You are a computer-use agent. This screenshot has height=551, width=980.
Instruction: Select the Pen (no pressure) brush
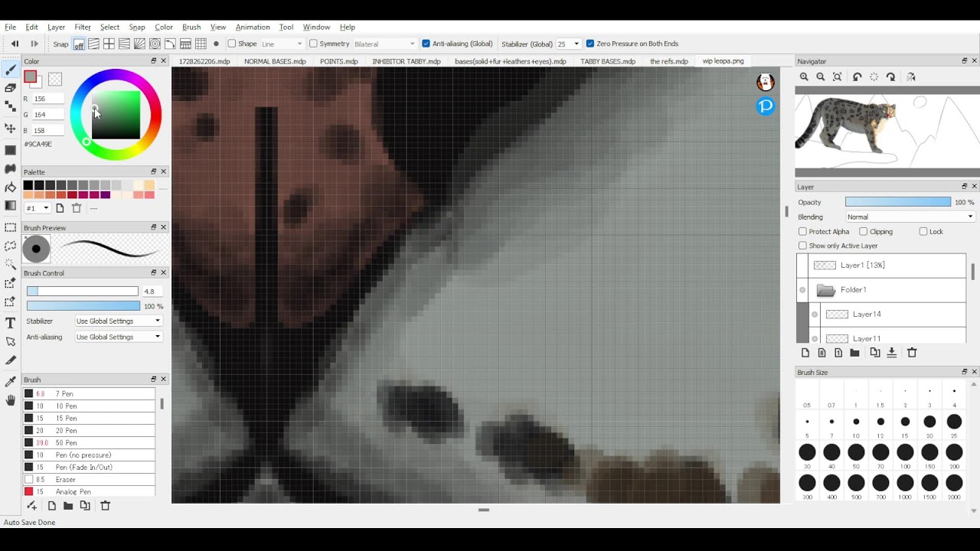90,455
